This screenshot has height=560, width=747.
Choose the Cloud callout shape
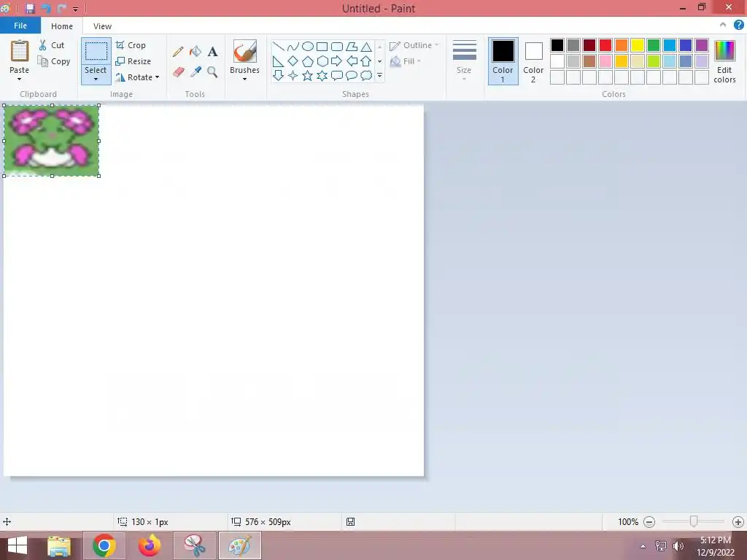click(366, 75)
